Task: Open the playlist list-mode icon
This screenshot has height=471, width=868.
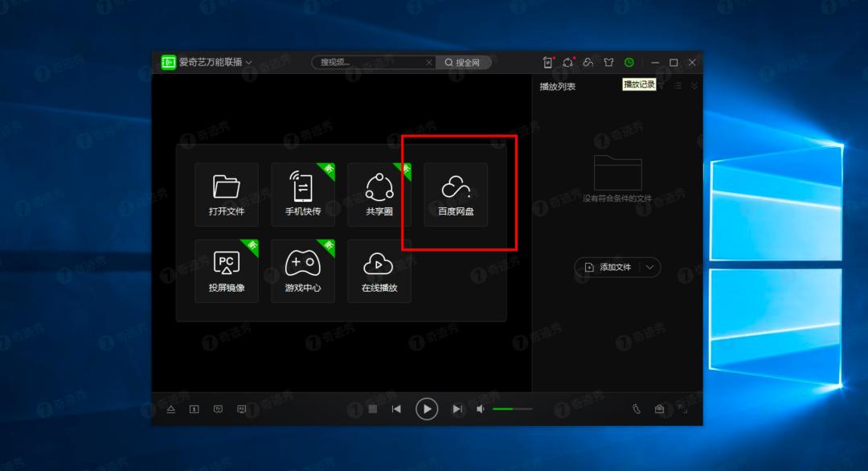Action: point(678,86)
